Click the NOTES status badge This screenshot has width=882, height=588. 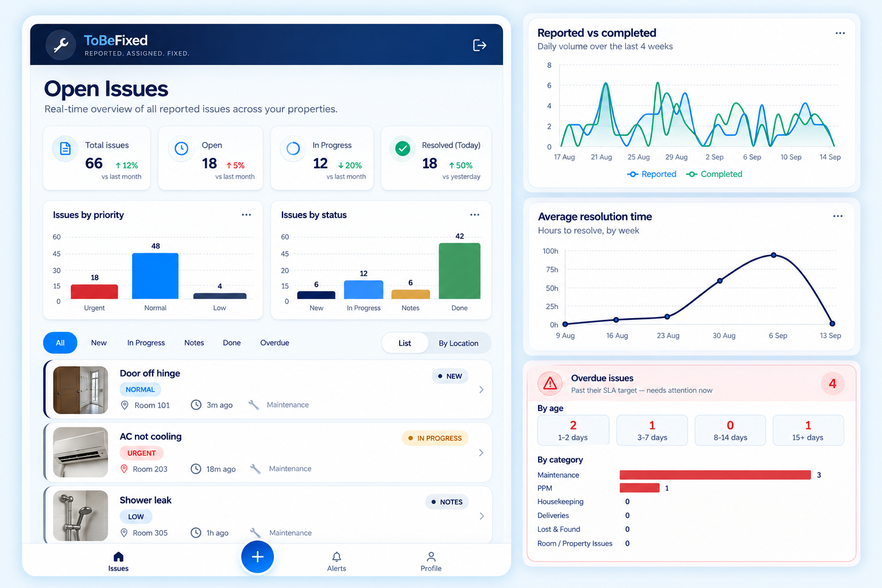tap(447, 502)
